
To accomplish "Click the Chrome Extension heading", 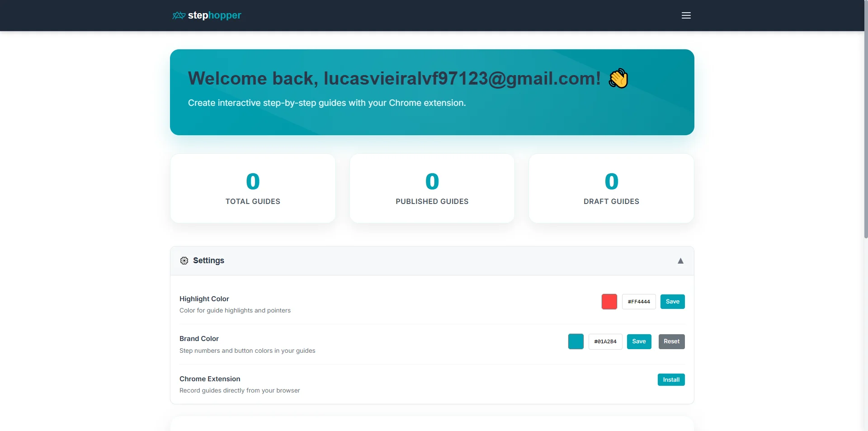I will pyautogui.click(x=209, y=379).
